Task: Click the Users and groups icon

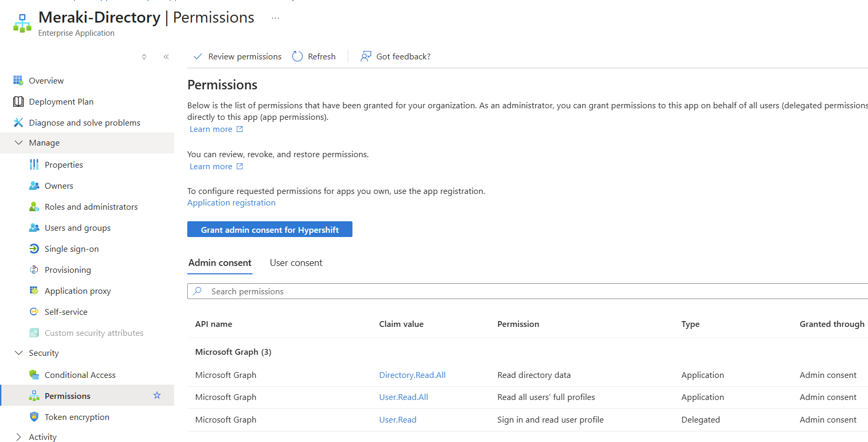Action: (34, 228)
